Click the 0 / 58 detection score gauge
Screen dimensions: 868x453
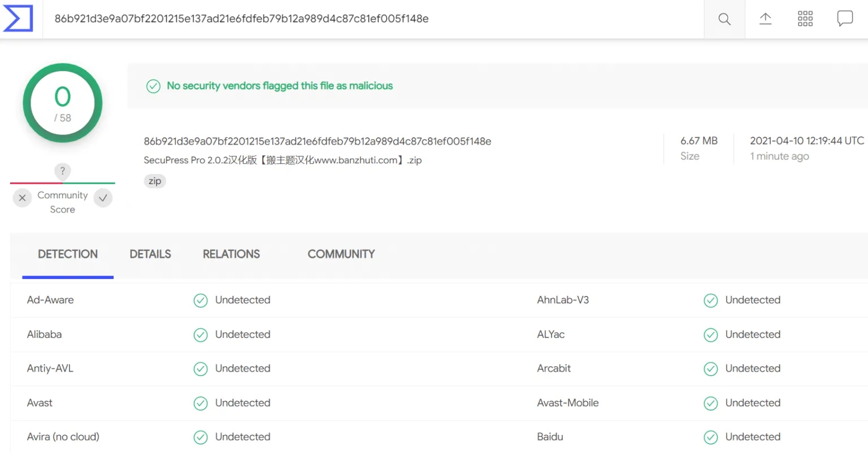[x=63, y=103]
